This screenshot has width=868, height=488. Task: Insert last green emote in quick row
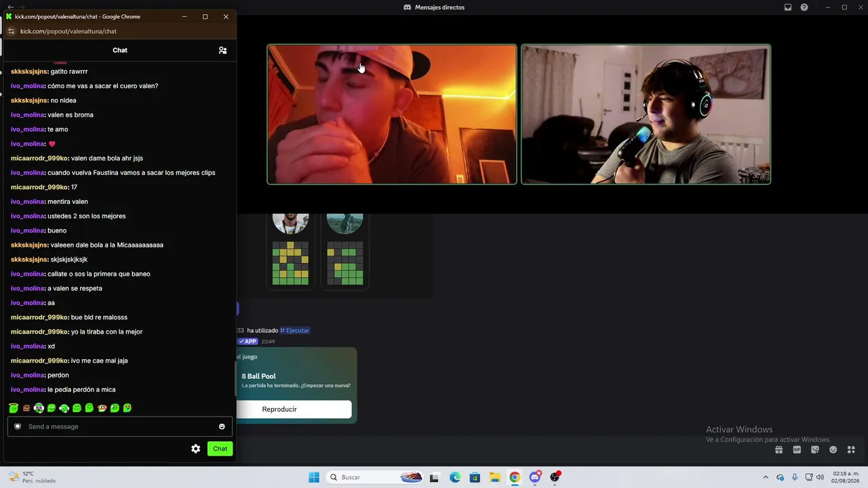[x=127, y=408]
